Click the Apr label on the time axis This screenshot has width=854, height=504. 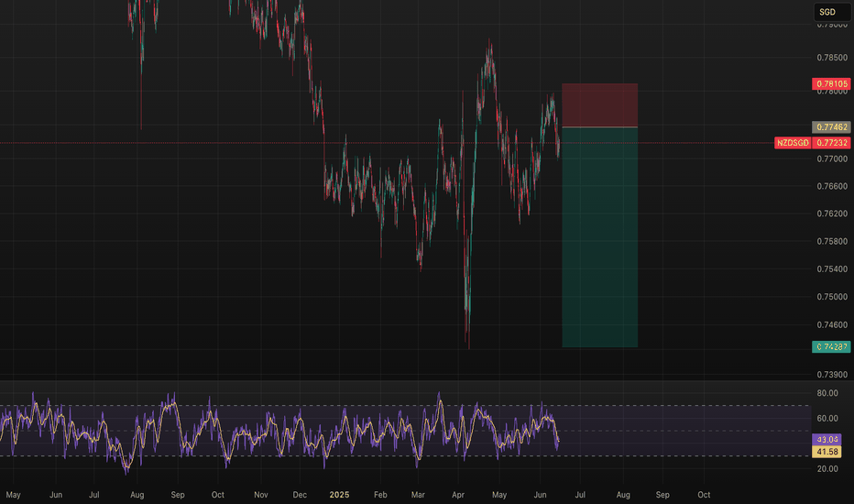tap(458, 495)
